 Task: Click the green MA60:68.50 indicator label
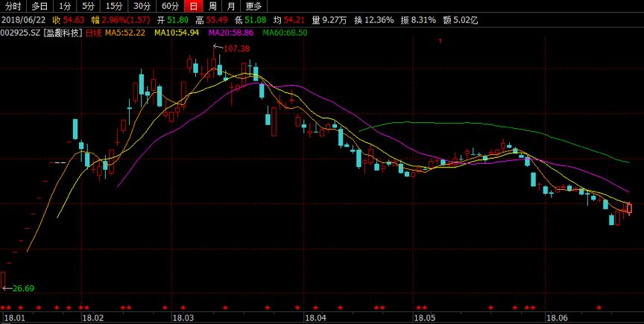coord(285,33)
